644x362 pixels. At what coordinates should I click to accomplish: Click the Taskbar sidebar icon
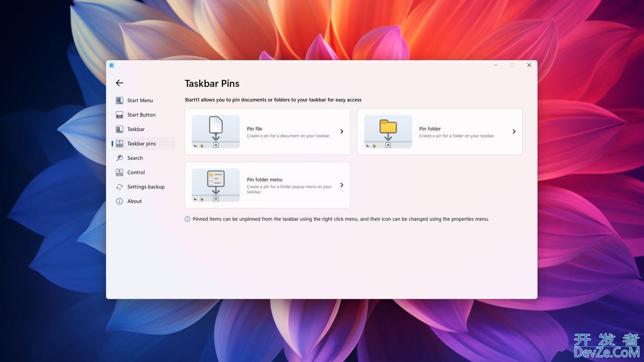click(x=119, y=129)
